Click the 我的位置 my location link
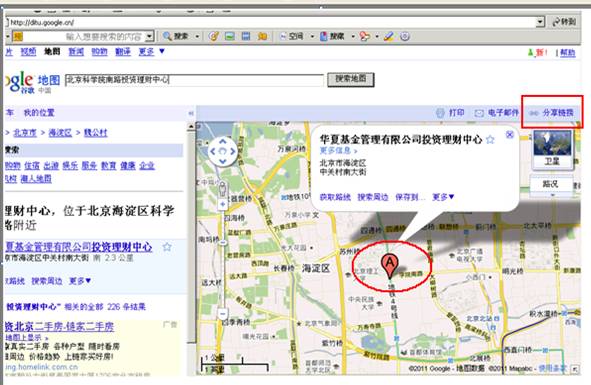Viewport: 591px width, 385px height. 39,112
